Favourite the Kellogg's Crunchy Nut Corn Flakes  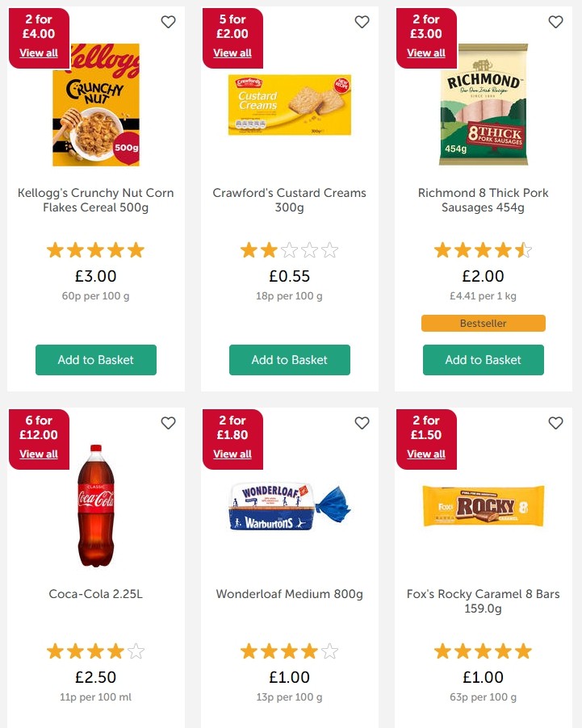click(x=168, y=22)
